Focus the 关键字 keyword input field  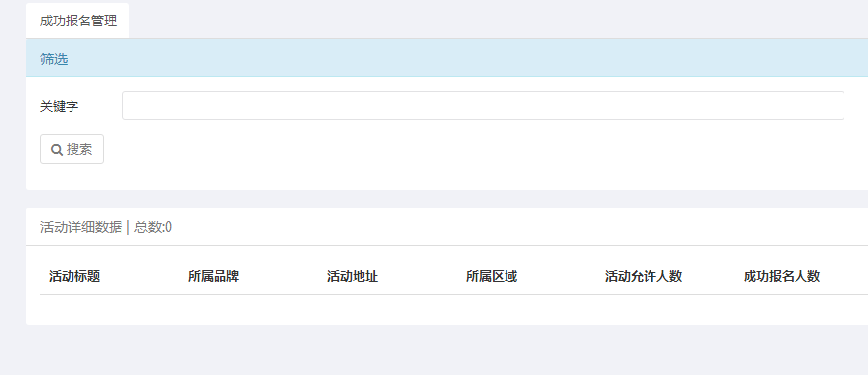tap(483, 106)
